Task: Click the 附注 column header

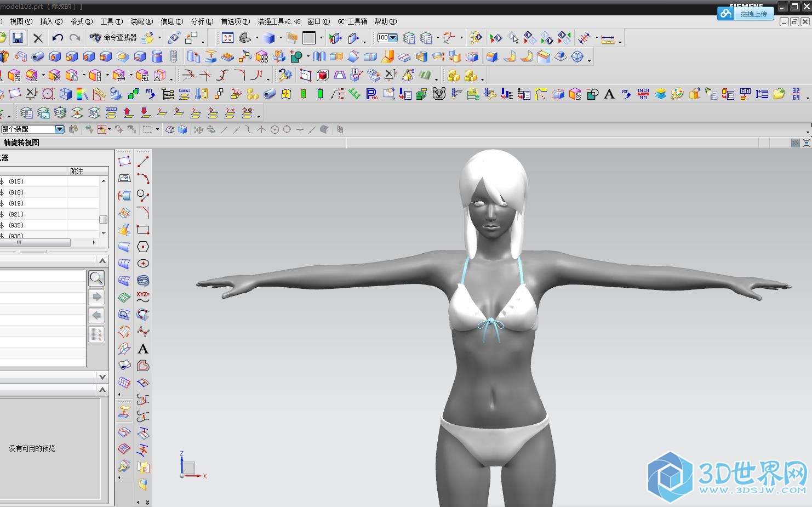Action: (88, 171)
